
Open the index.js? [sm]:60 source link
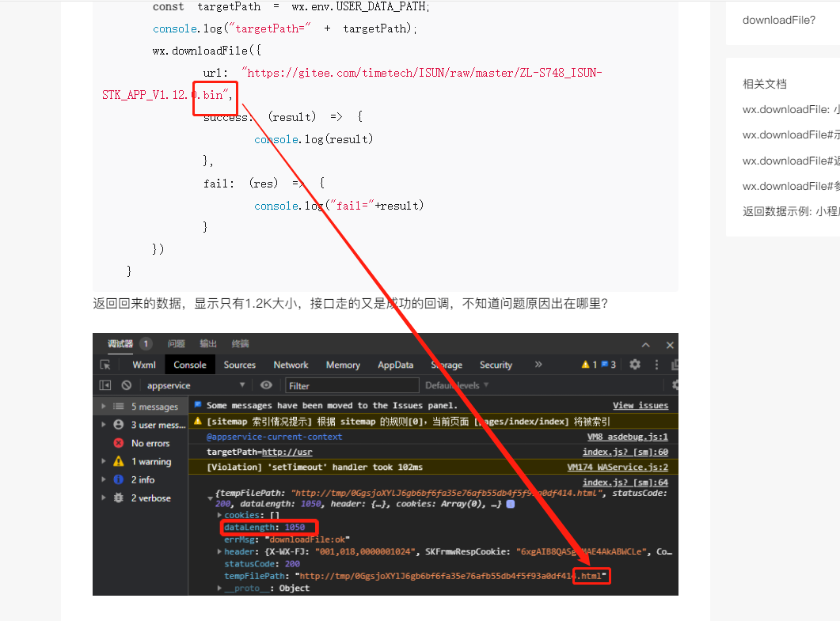[x=625, y=452]
